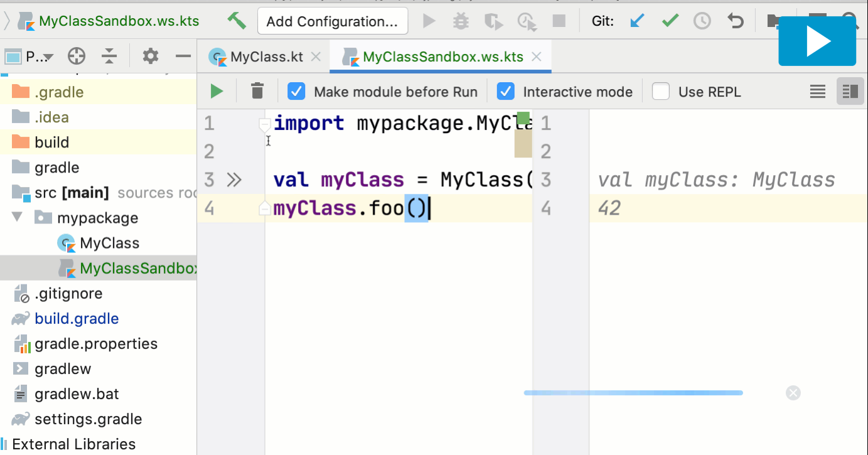Click the Add Configuration button
Viewport: 868px width, 455px height.
coord(332,21)
